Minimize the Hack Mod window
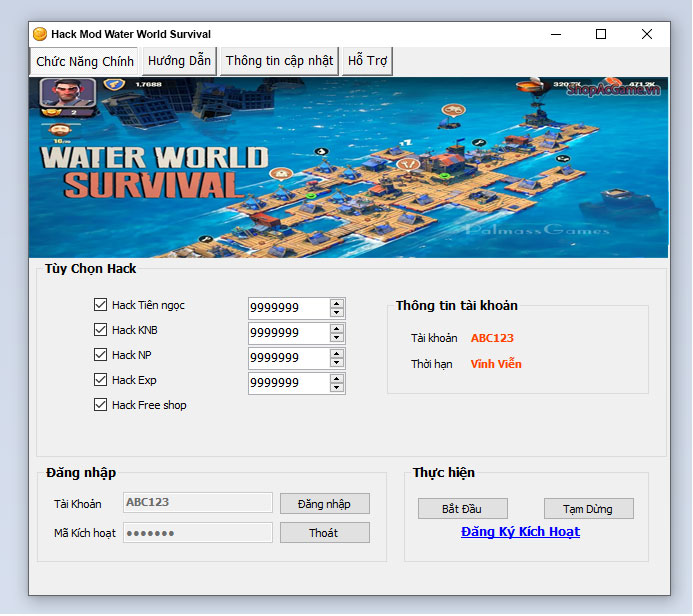The height and width of the screenshot is (616, 693). click(x=556, y=34)
